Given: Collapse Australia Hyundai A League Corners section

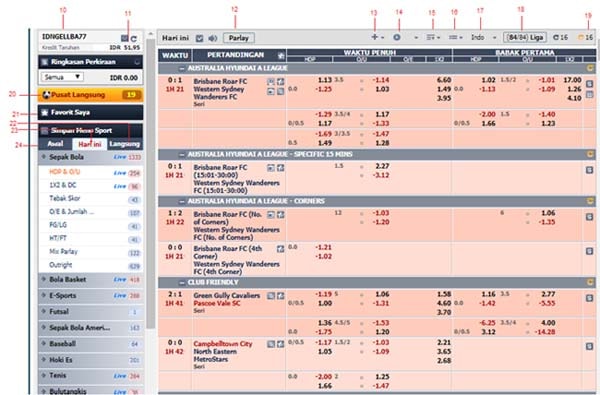Looking at the screenshot, I should pyautogui.click(x=182, y=201).
